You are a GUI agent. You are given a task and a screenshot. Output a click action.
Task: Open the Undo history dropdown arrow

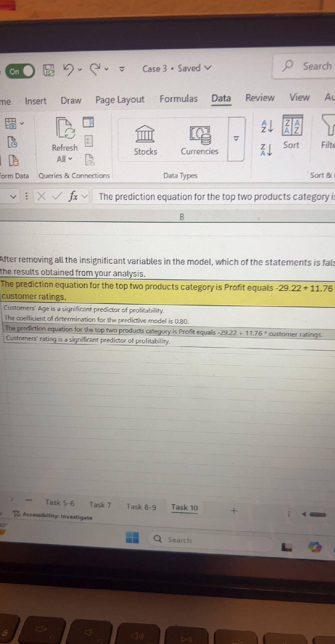80,70
